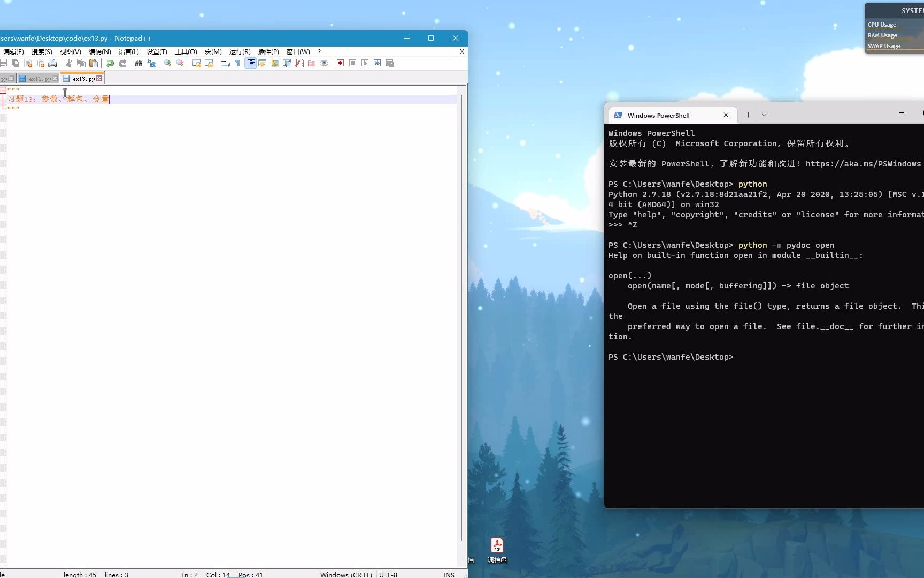This screenshot has width=924, height=578.
Task: Open the Replace tool icon
Action: tap(151, 63)
